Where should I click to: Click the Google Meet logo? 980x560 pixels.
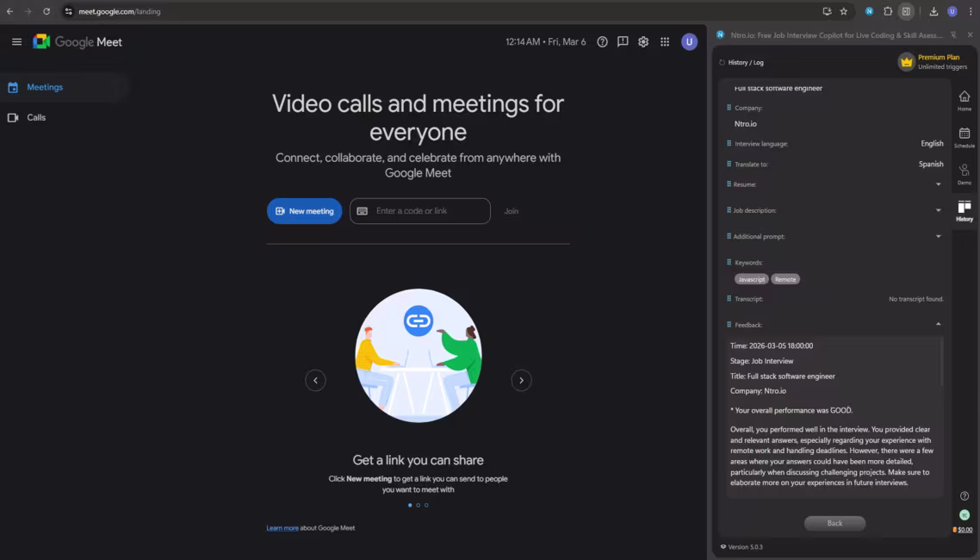pyautogui.click(x=78, y=42)
